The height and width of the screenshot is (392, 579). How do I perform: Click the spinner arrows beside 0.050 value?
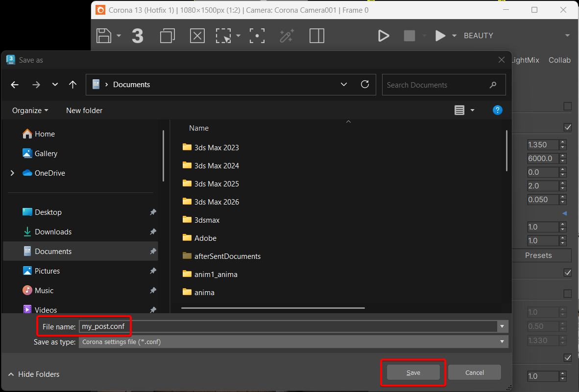coord(563,200)
